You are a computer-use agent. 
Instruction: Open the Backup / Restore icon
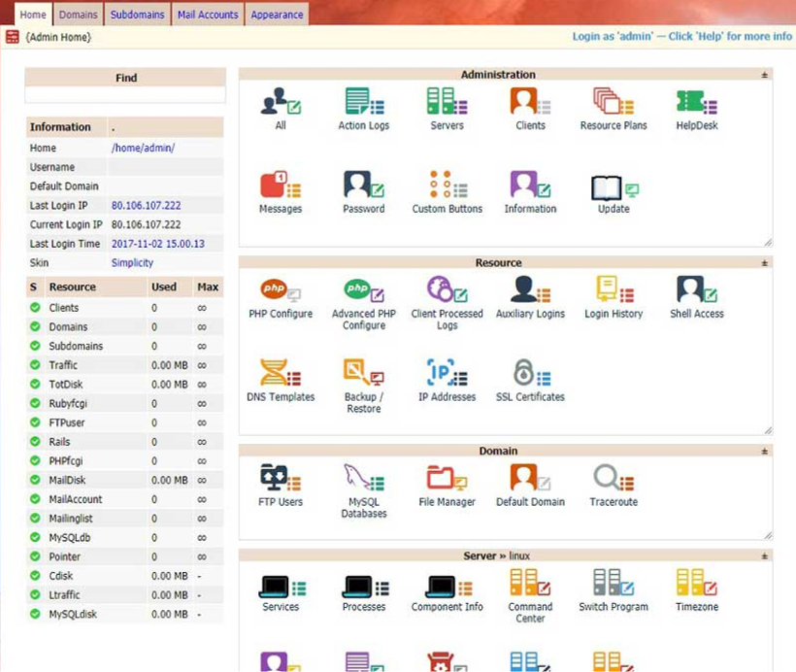[363, 374]
